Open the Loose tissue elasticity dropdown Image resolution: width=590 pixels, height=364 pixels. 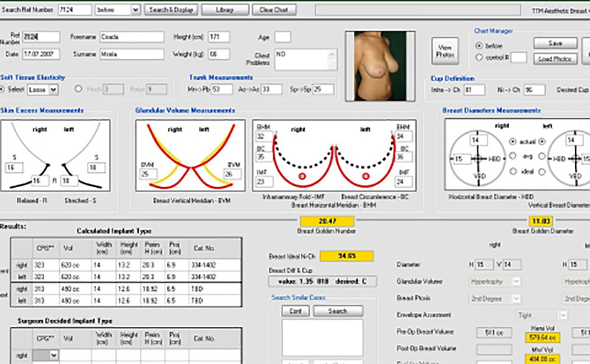click(54, 90)
